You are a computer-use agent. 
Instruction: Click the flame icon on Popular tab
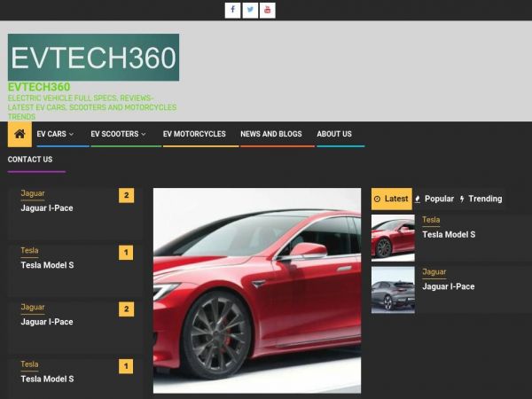(418, 199)
